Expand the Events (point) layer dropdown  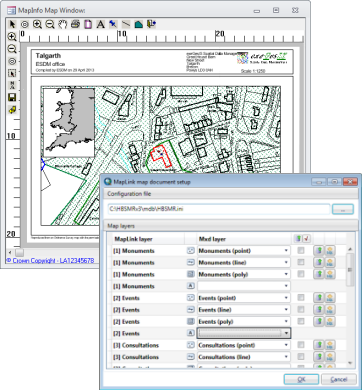click(x=286, y=298)
